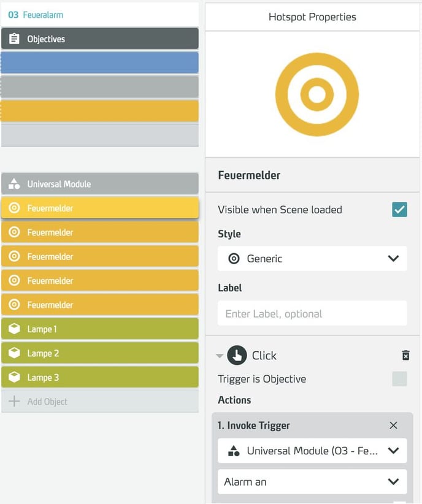Enable Trigger is Objective checkbox
The width and height of the screenshot is (422, 504).
click(399, 379)
